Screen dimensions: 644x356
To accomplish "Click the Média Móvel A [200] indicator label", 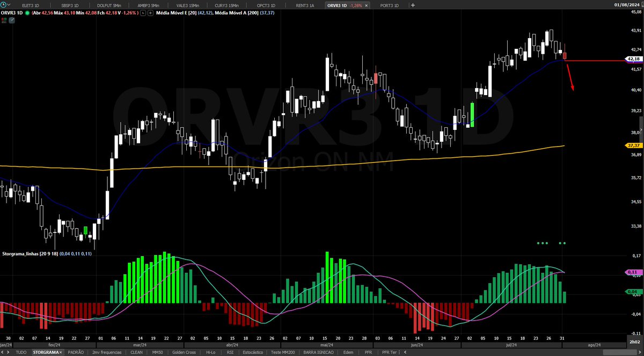I will (237, 12).
